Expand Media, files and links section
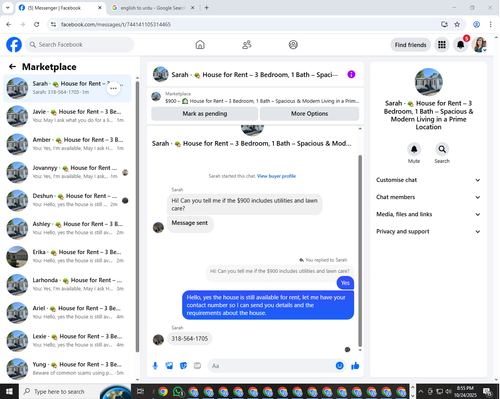Image resolution: width=500 pixels, height=399 pixels. 428,214
